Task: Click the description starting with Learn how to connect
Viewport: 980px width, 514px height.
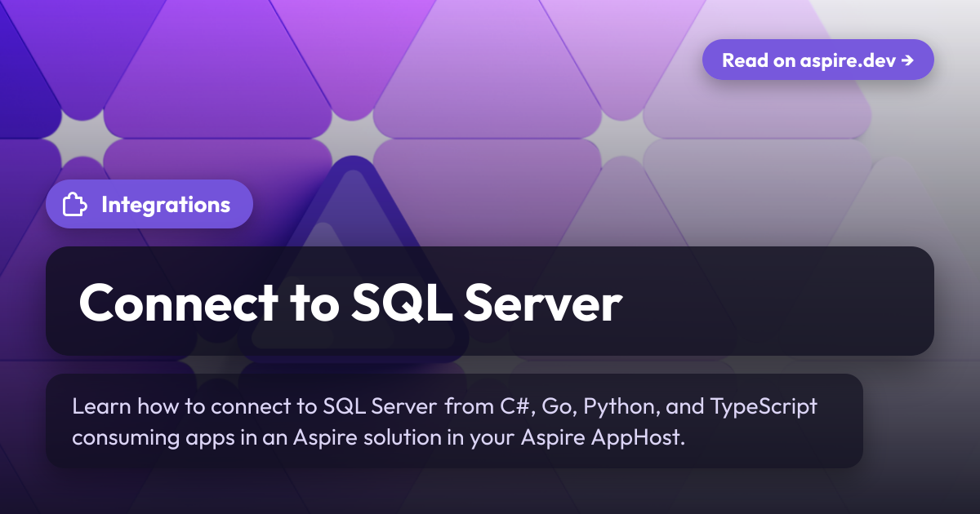Action: pyautogui.click(x=445, y=421)
